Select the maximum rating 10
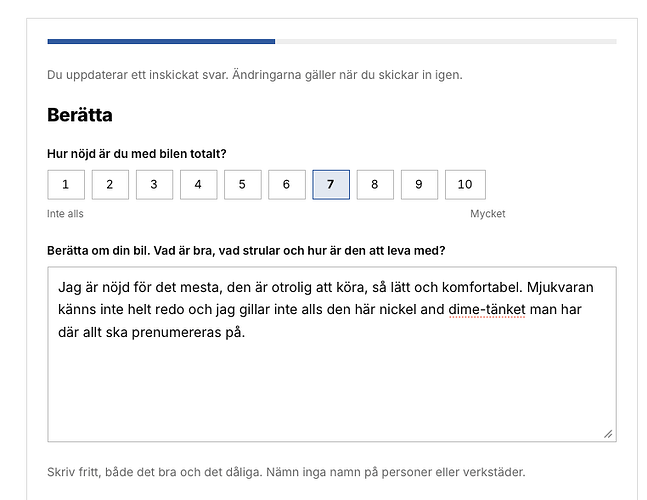 click(x=465, y=184)
